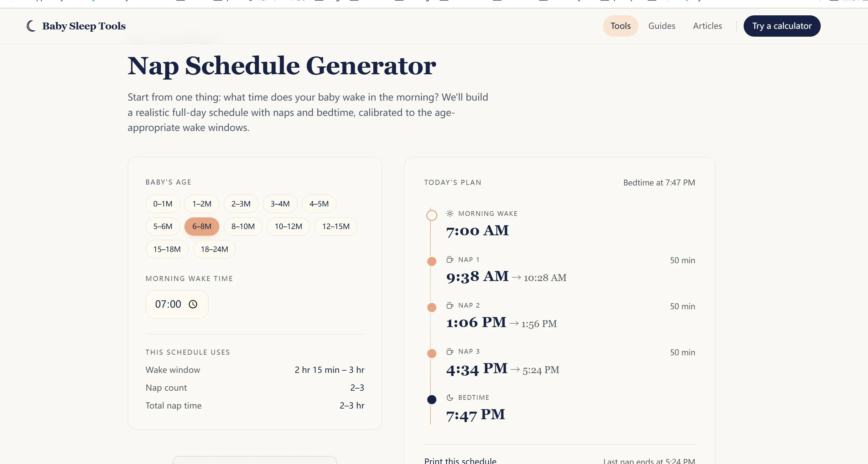The image size is (868, 464).
Task: Select the 18–24M age option
Action: pyautogui.click(x=214, y=249)
